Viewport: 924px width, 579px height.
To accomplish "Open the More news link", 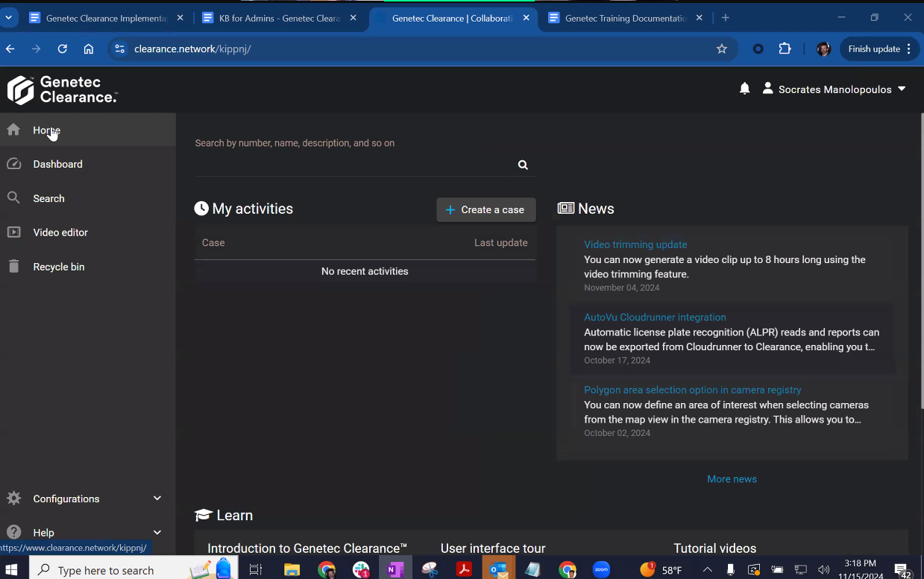I will coord(732,479).
